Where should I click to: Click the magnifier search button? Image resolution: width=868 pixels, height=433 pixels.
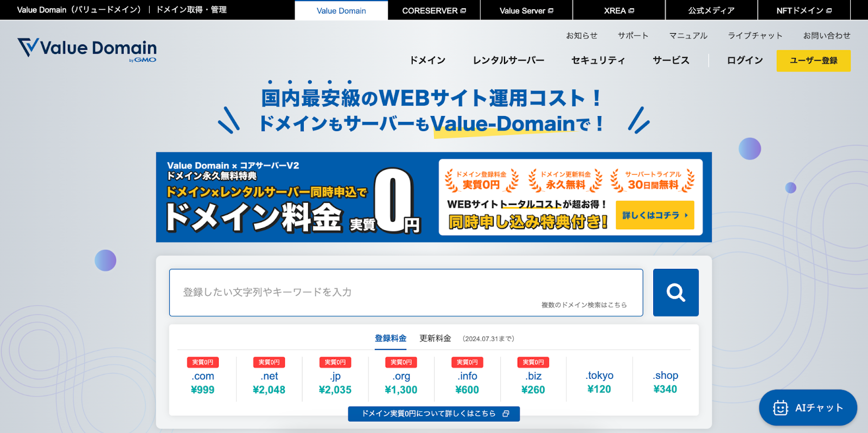[675, 293]
